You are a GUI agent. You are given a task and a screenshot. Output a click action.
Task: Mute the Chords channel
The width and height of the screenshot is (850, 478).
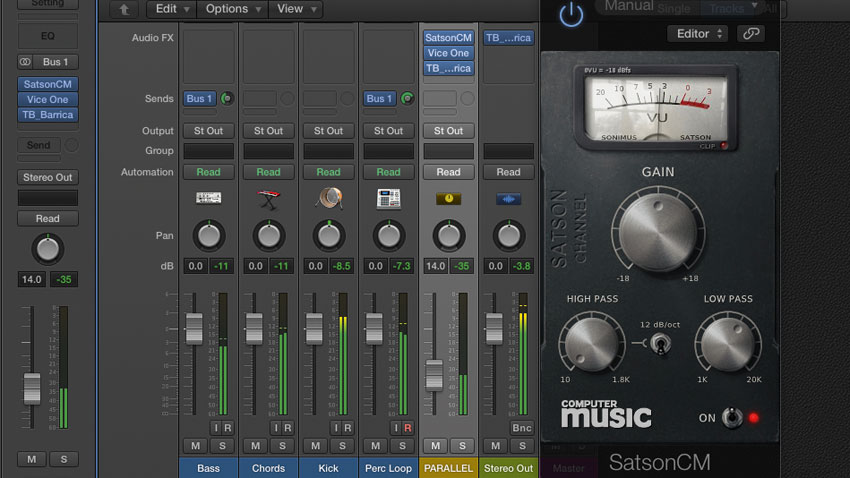255,445
